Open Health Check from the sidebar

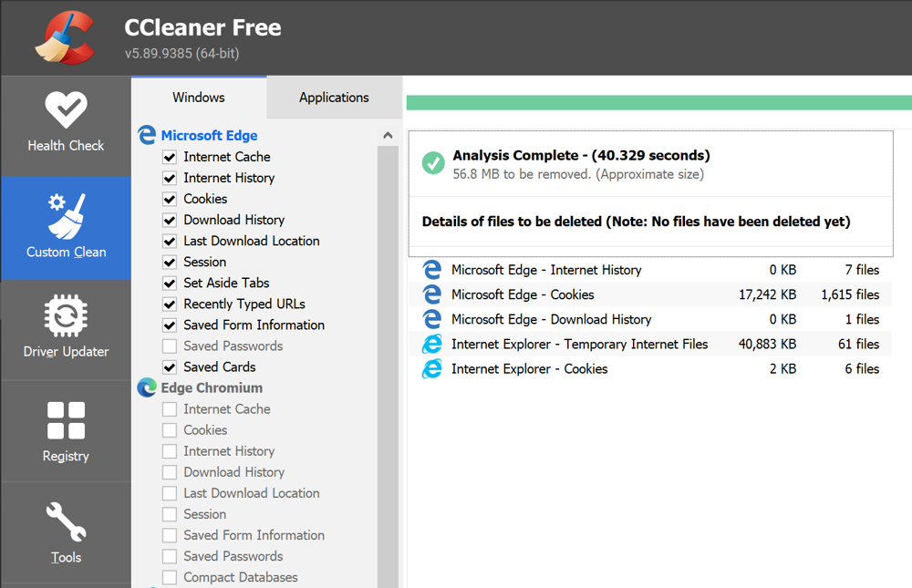tap(66, 125)
